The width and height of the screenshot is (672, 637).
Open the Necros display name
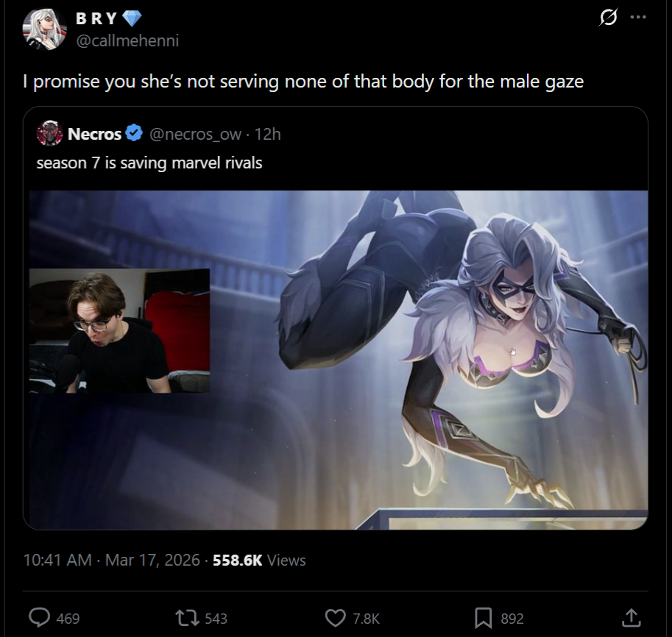[95, 134]
